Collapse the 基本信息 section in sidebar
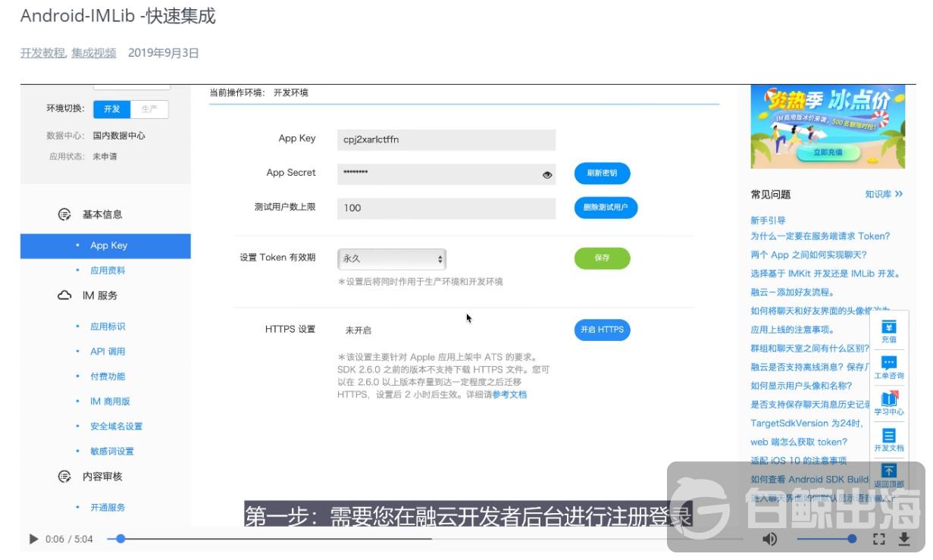Viewport: 933px width, 560px height. pyautogui.click(x=102, y=214)
